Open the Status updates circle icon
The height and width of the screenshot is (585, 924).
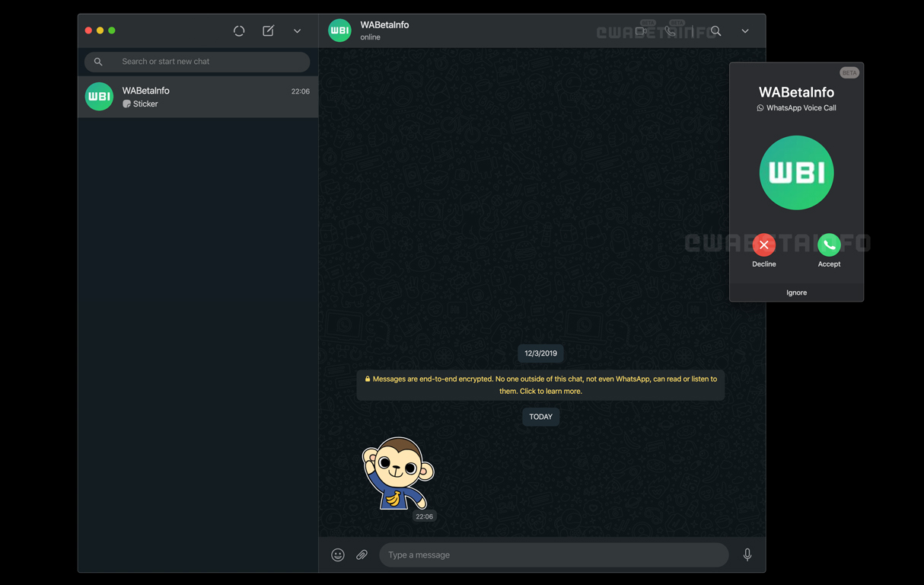point(239,31)
